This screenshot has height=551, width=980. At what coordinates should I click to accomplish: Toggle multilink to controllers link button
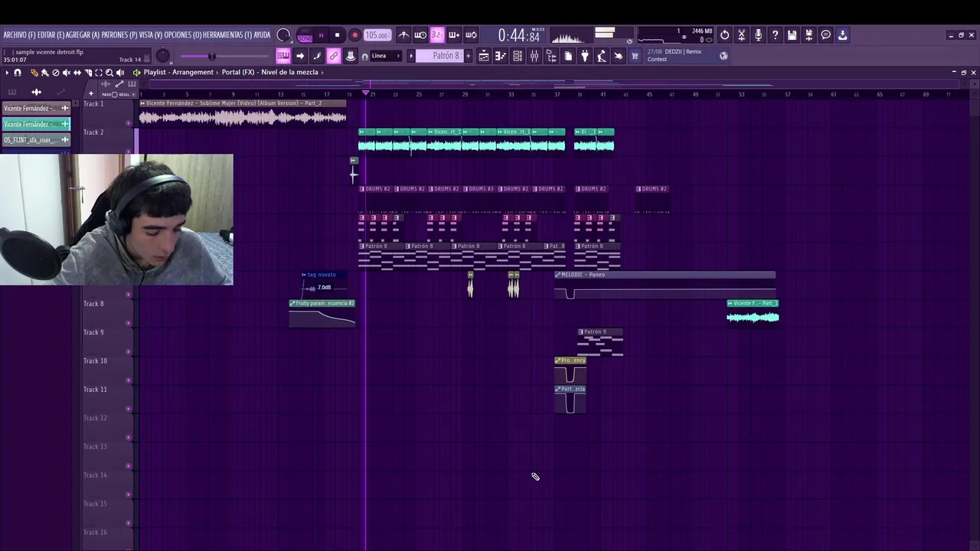[334, 56]
